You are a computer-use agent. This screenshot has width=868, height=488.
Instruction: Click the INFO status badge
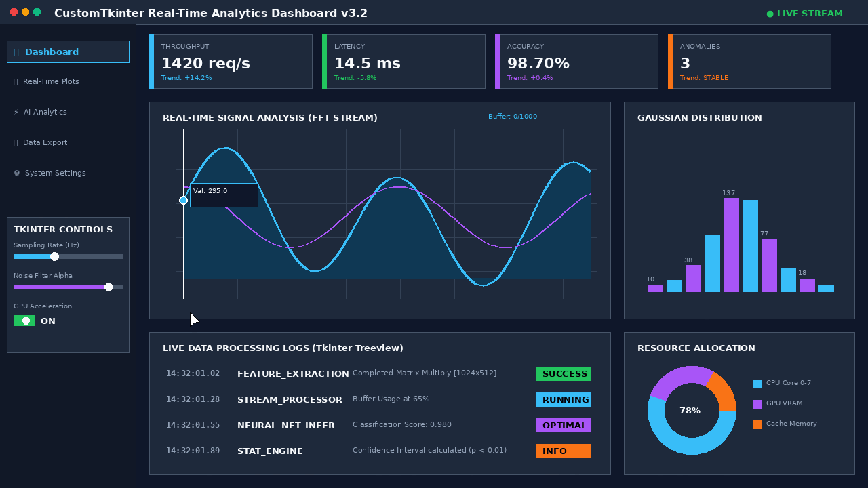pos(563,451)
